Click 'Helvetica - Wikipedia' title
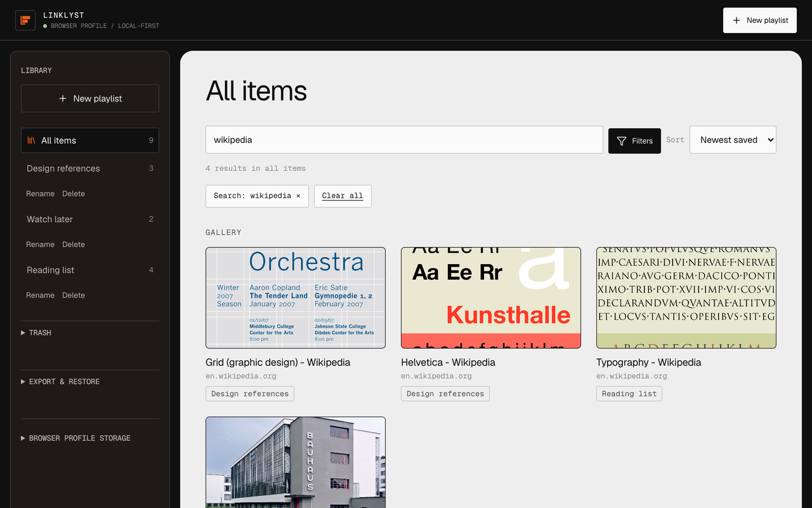This screenshot has height=508, width=812. point(448,363)
